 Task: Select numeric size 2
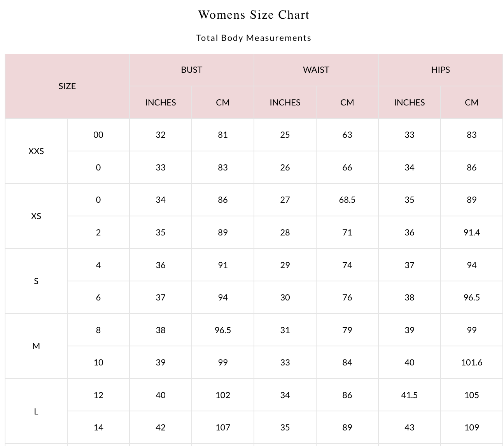click(98, 232)
